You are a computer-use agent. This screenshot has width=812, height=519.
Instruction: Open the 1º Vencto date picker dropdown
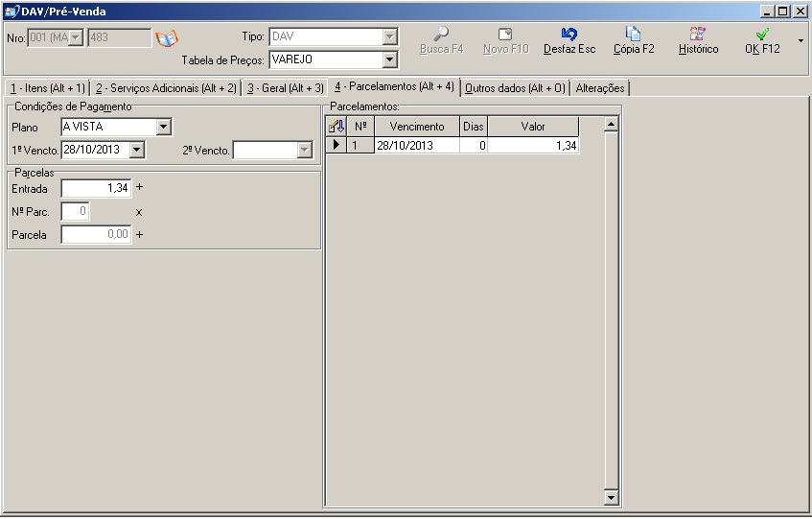[136, 150]
